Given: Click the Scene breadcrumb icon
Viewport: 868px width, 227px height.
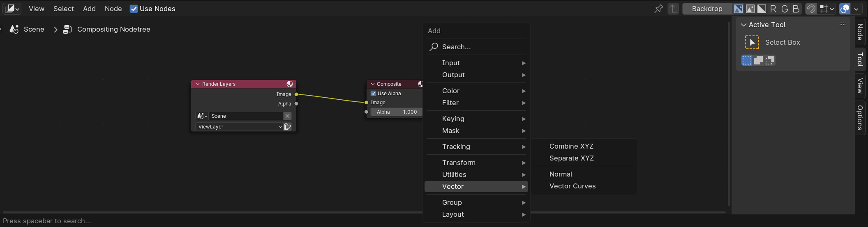Looking at the screenshot, I should (x=14, y=29).
